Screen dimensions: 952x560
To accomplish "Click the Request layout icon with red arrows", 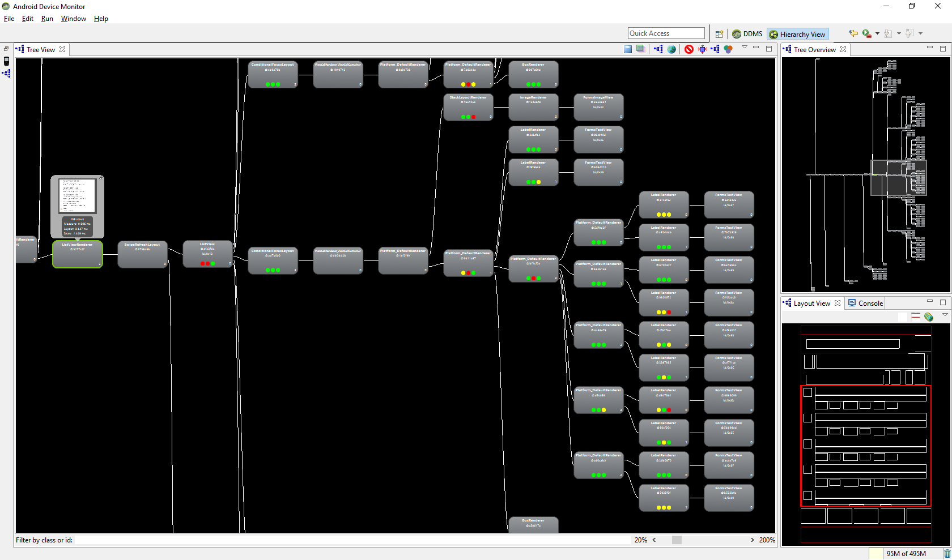I will pos(703,49).
